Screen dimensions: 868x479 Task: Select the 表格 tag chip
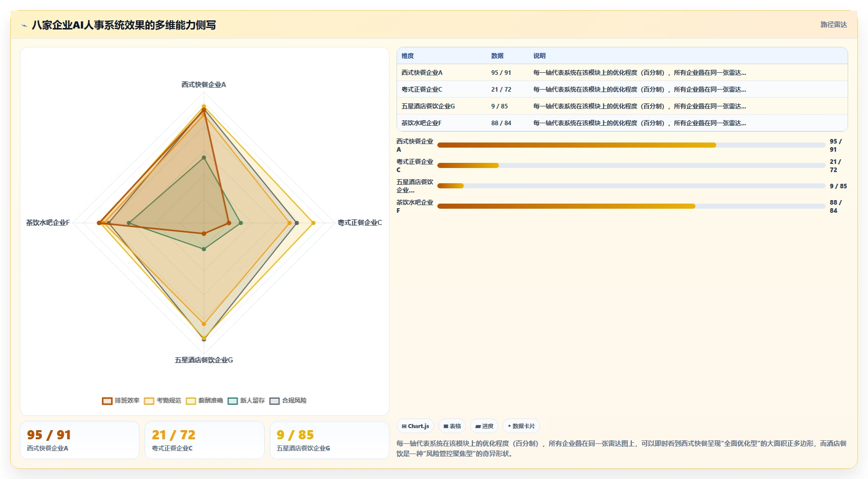(452, 426)
